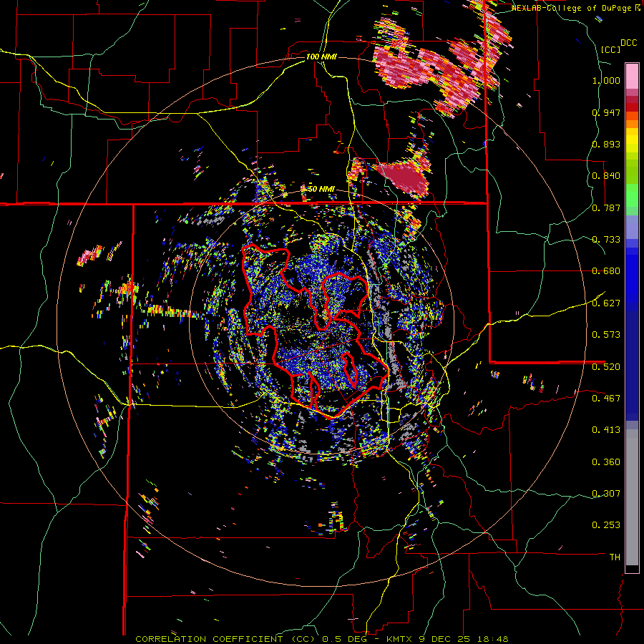This screenshot has width=644, height=644.
Task: Click the 1.000 value on the color scale
Action: coord(606,80)
